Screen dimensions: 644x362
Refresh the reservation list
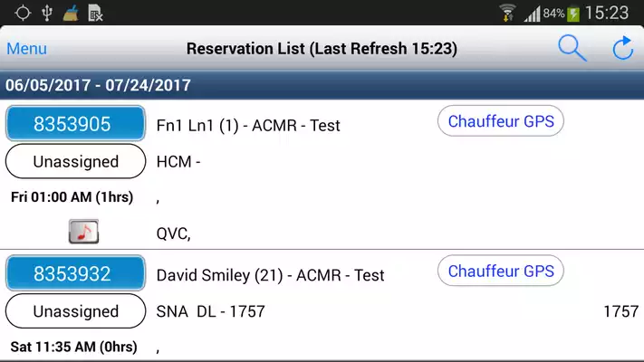tap(623, 48)
